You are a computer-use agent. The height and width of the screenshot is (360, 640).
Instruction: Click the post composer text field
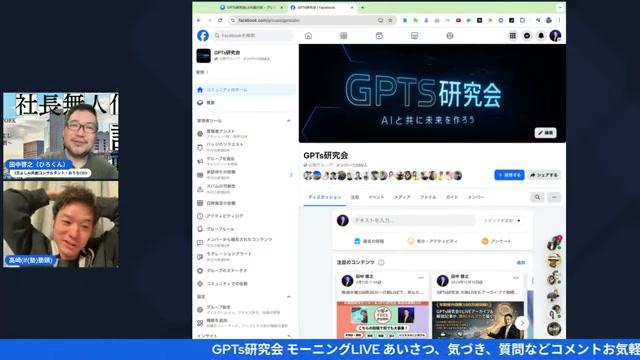(413, 220)
